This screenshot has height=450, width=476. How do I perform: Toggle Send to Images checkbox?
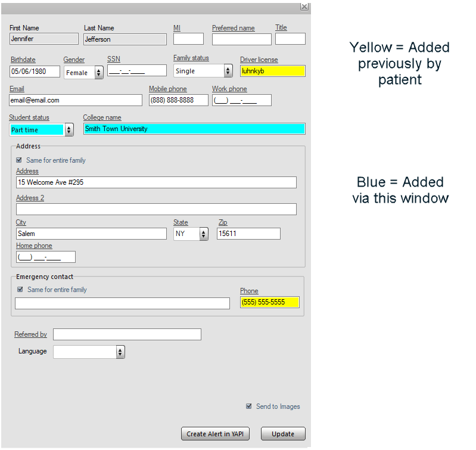[x=248, y=406]
